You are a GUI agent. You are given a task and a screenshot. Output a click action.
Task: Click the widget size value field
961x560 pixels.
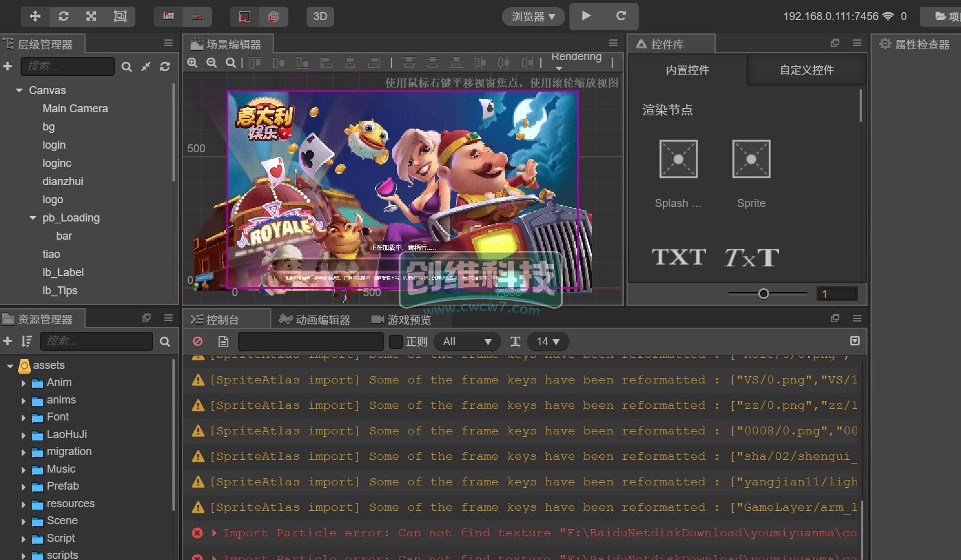pos(837,294)
